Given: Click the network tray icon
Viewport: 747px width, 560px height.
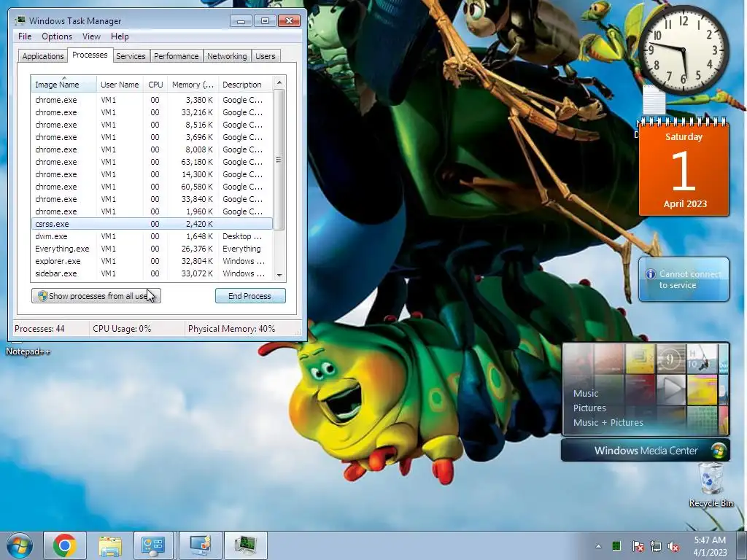Looking at the screenshot, I should pyautogui.click(x=656, y=546).
